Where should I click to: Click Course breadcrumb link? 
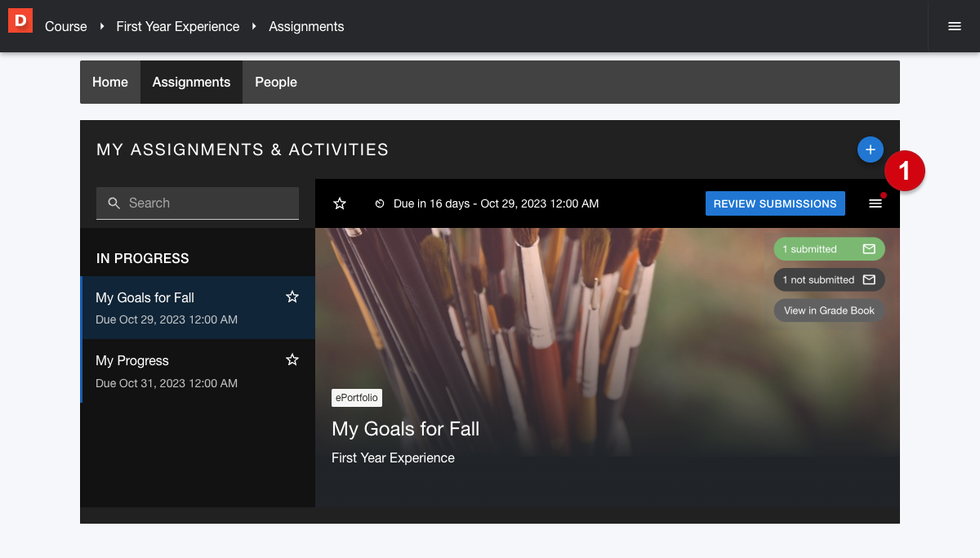point(66,26)
